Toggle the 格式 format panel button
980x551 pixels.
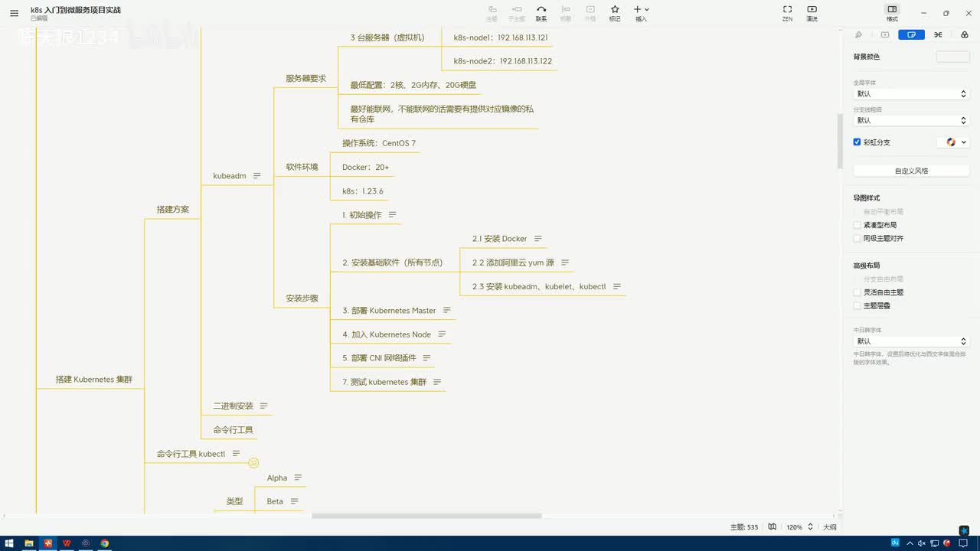[x=892, y=13]
